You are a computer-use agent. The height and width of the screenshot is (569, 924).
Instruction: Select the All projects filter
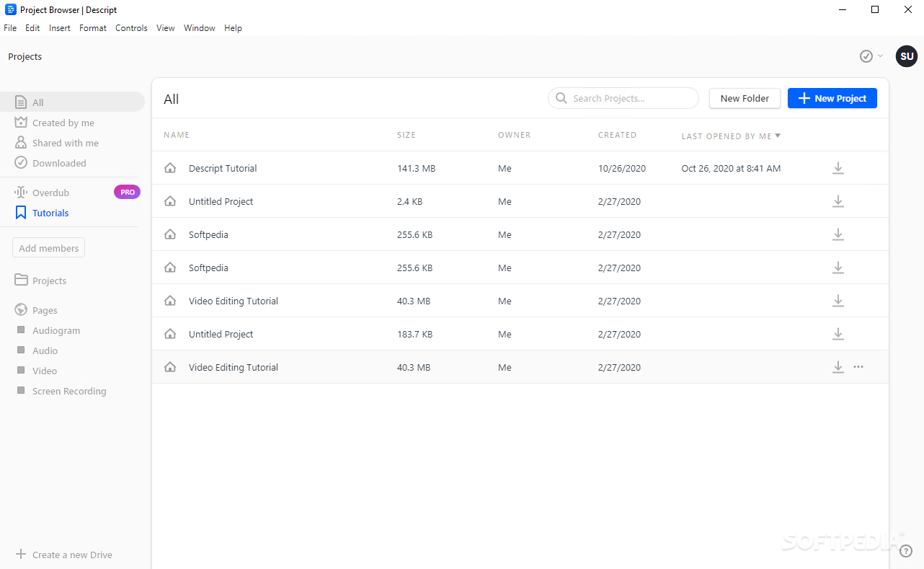click(x=72, y=102)
